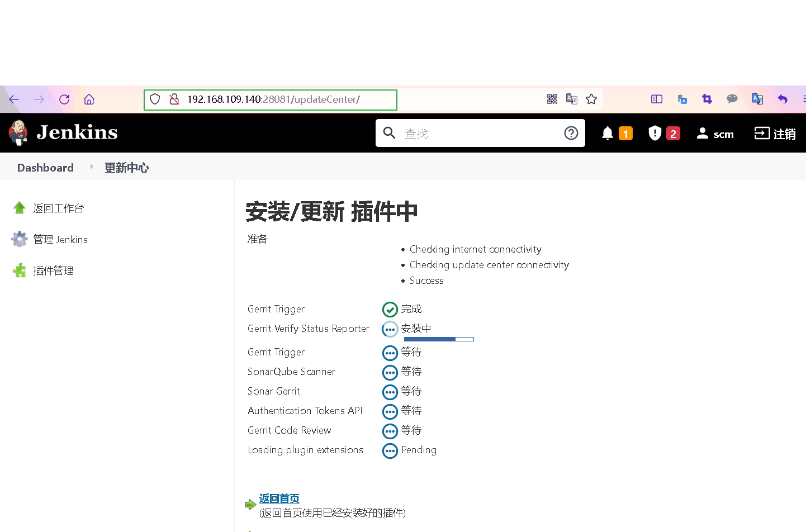
Task: Click the Gerrit Verify Status Reporter progress bar
Action: point(439,339)
